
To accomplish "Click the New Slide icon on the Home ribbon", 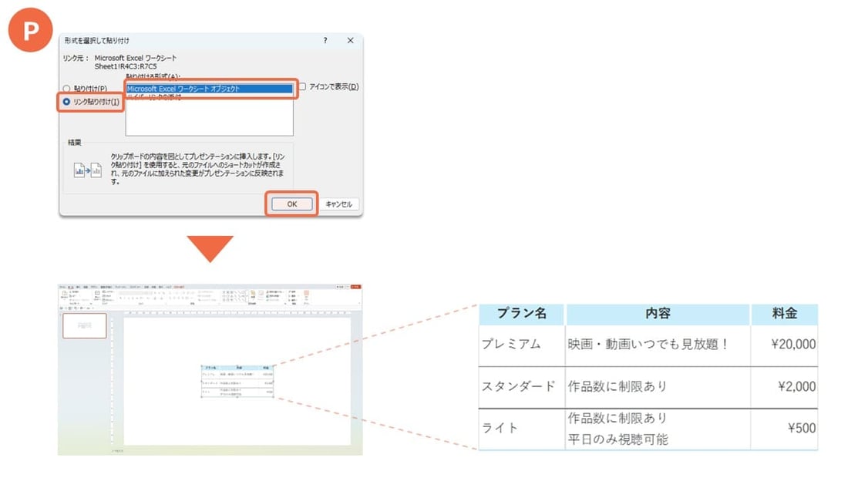I will pos(97,294).
